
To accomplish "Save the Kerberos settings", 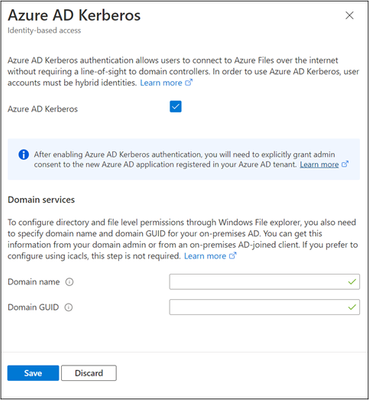I will click(x=33, y=373).
